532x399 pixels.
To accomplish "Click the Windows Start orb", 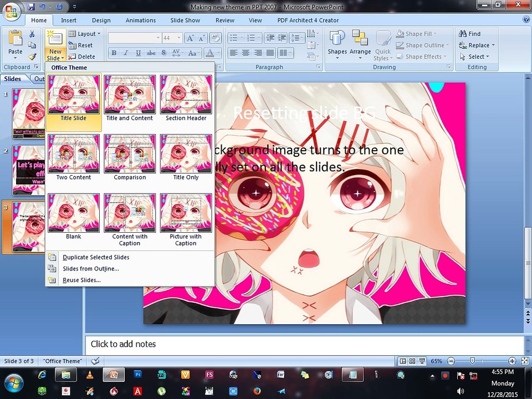I will click(x=13, y=383).
